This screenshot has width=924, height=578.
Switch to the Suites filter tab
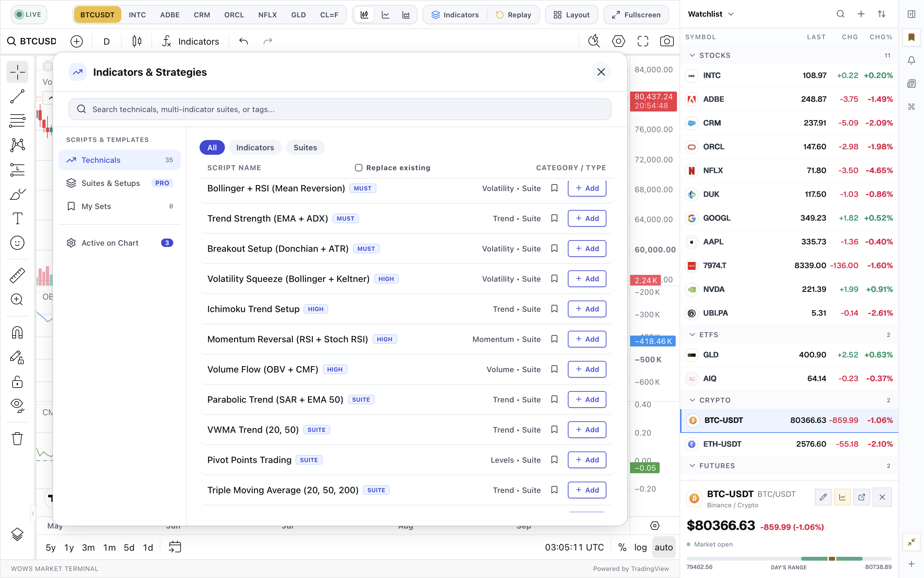click(305, 148)
